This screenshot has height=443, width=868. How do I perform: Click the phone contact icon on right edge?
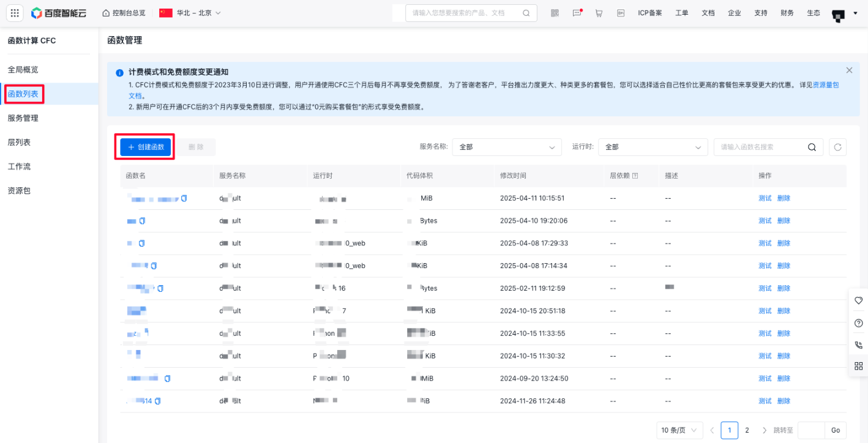[858, 344]
